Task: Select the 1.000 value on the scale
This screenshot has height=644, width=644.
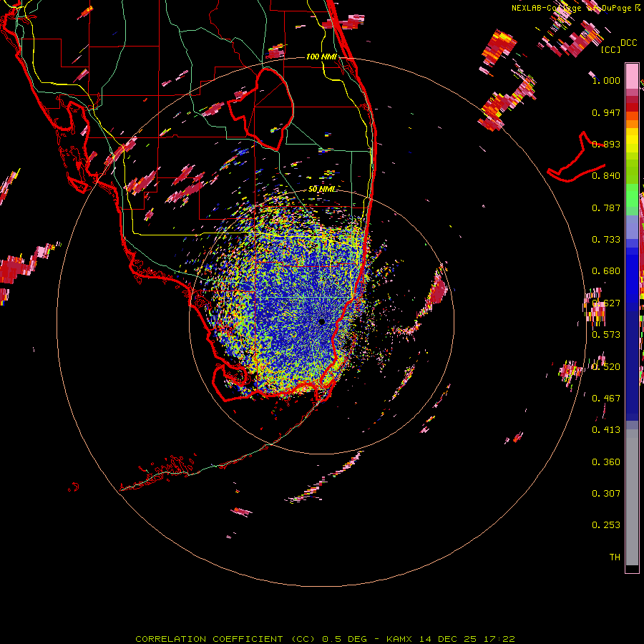Action: point(606,80)
